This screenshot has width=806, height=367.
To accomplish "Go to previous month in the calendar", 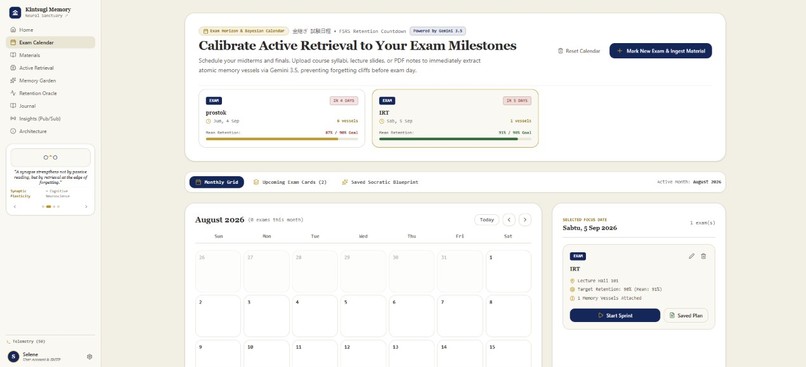I will (509, 219).
